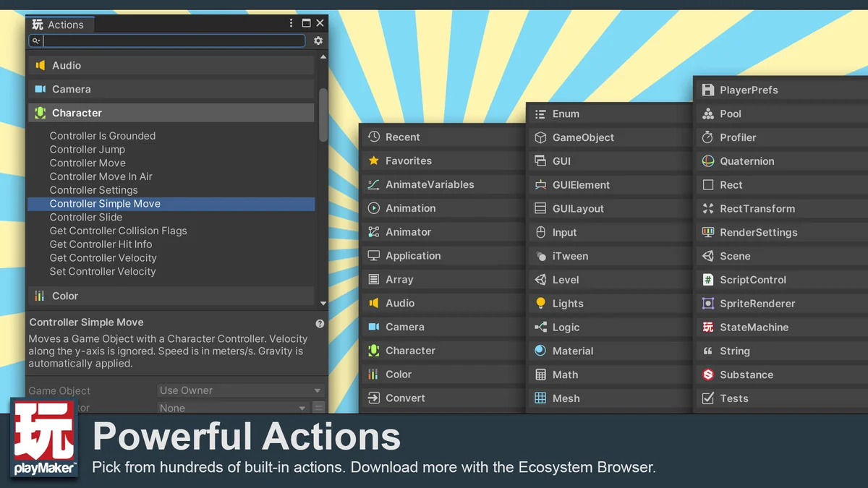Open the Game Object Use Owner dropdown
Screen dimensions: 868x488
(240, 390)
